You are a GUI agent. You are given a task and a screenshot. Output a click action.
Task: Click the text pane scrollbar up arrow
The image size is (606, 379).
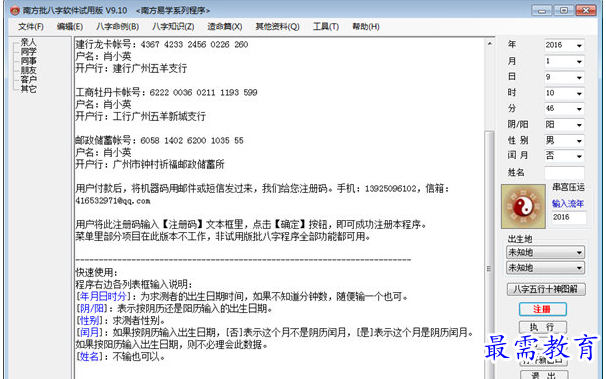[x=489, y=44]
